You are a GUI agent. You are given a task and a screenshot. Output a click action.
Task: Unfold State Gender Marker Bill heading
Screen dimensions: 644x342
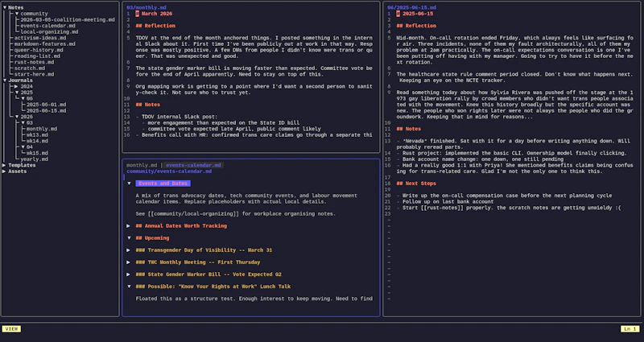[x=129, y=274]
